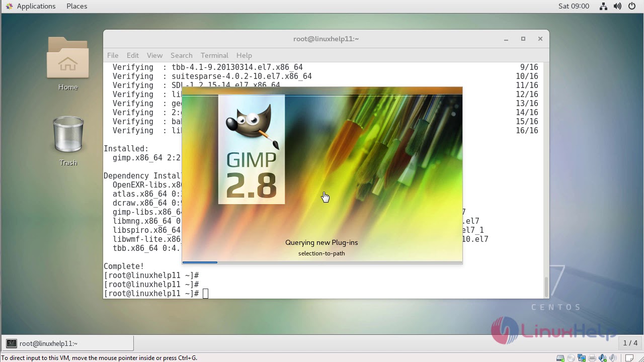Click the terminal prompt with the cursor block

[156, 294]
